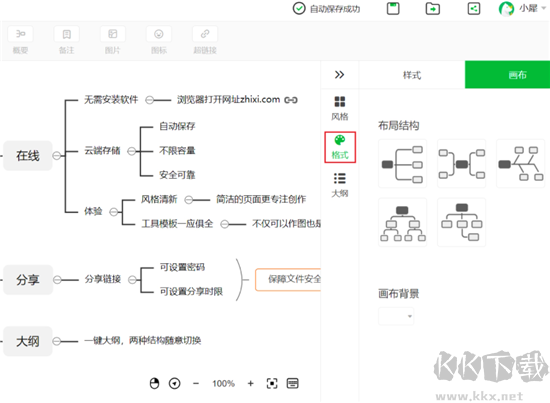Open the 风格 style sidebar item
The width and height of the screenshot is (550, 403).
[x=340, y=108]
